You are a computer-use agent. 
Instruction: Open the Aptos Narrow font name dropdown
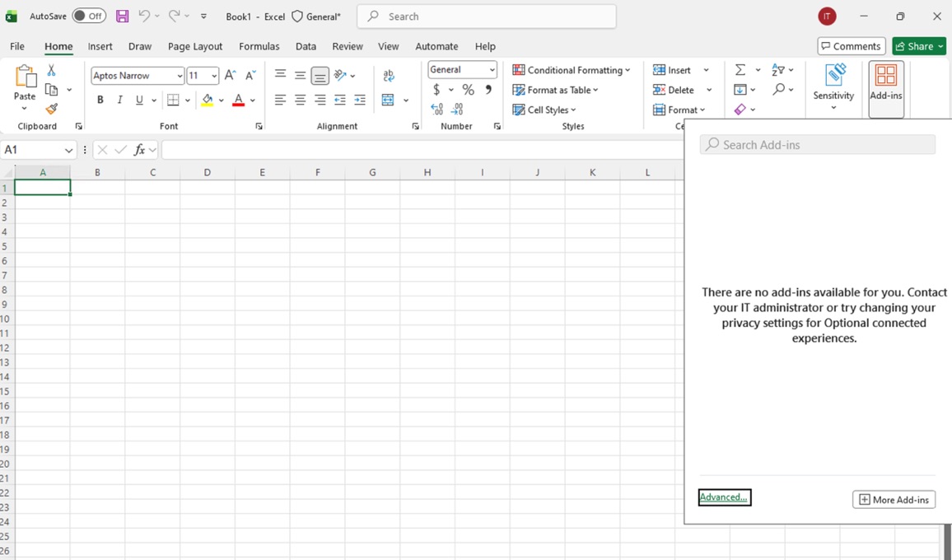[x=180, y=76]
